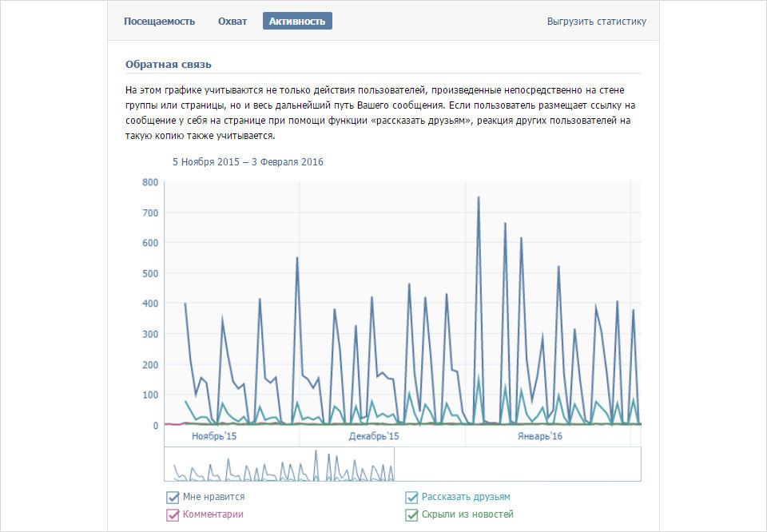Click the Мне нравится legend label
This screenshot has height=532, width=767.
tap(214, 497)
